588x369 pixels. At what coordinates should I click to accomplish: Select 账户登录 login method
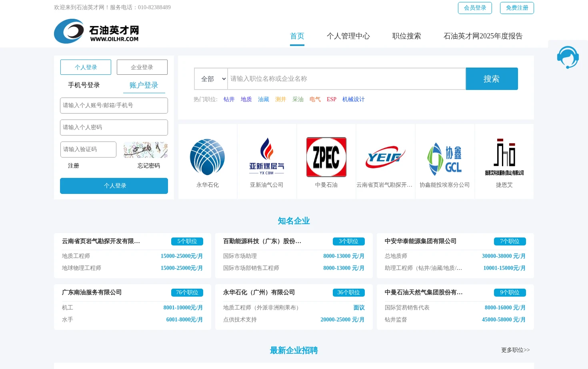[x=144, y=85]
